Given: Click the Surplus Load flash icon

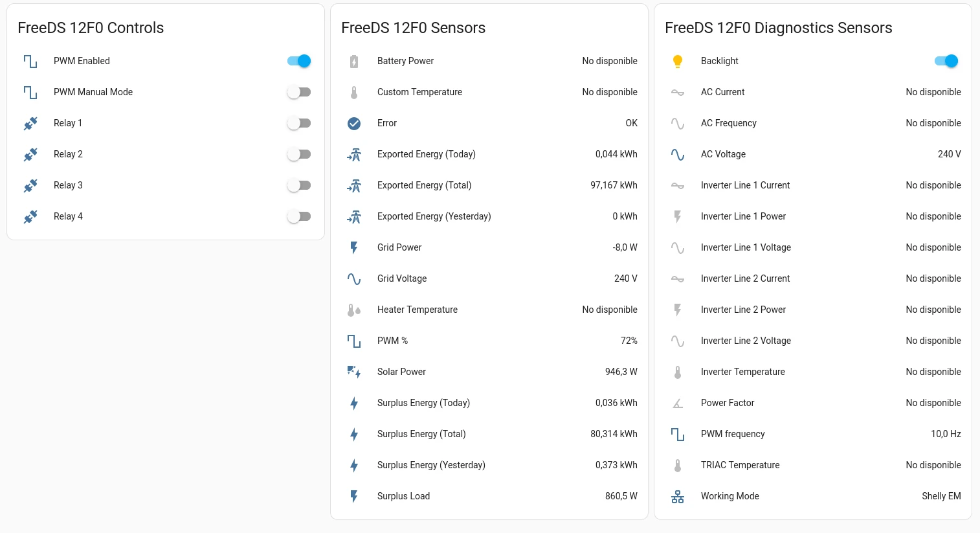Looking at the screenshot, I should tap(354, 496).
